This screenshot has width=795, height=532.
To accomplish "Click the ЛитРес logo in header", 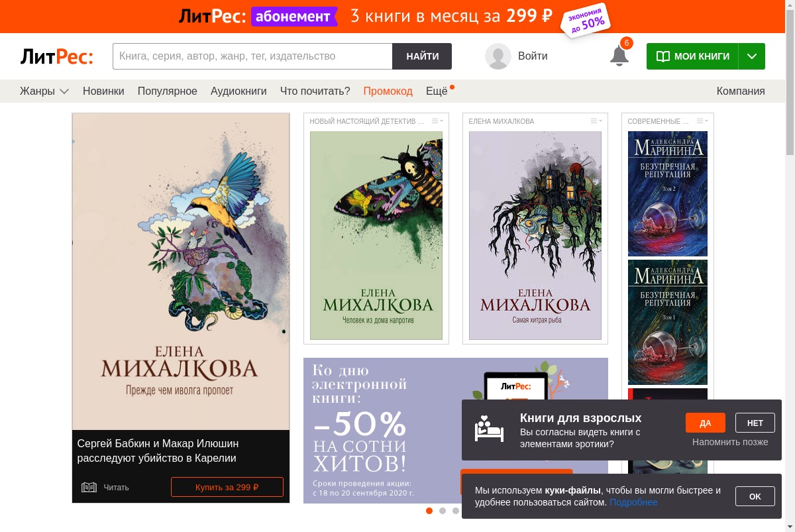I will click(x=56, y=56).
